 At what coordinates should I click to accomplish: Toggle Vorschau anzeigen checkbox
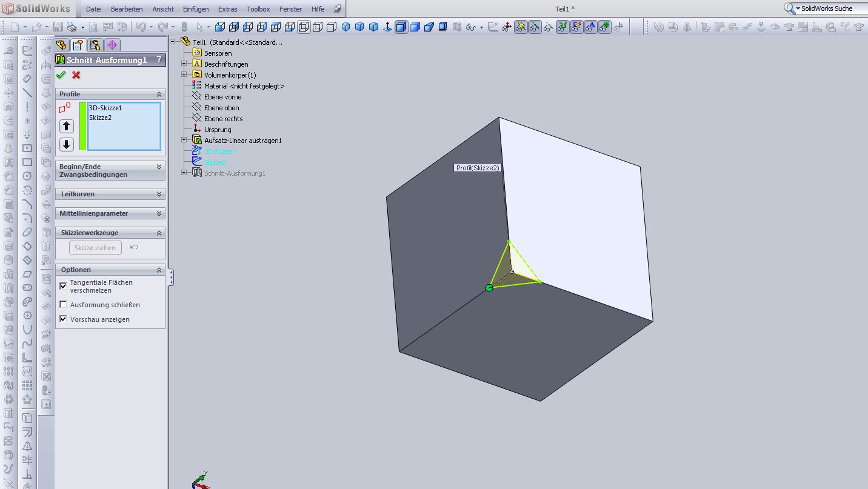(x=63, y=319)
